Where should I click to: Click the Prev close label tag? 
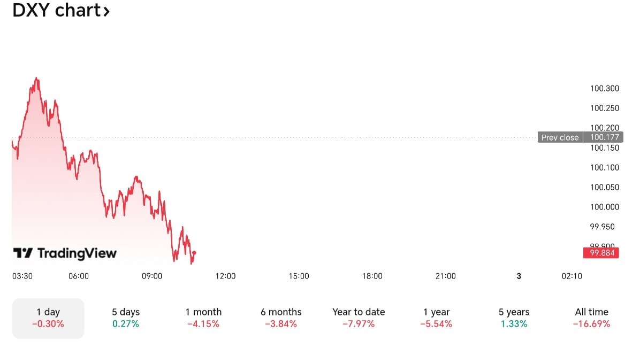coord(560,137)
